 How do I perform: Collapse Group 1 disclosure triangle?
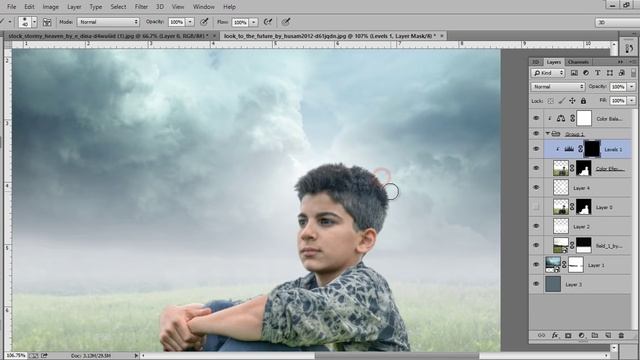point(548,133)
